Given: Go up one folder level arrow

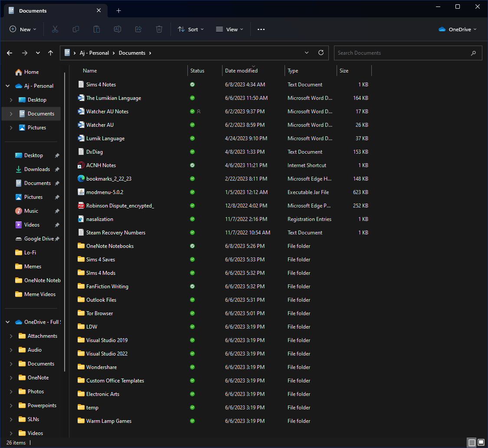Looking at the screenshot, I should click(50, 53).
